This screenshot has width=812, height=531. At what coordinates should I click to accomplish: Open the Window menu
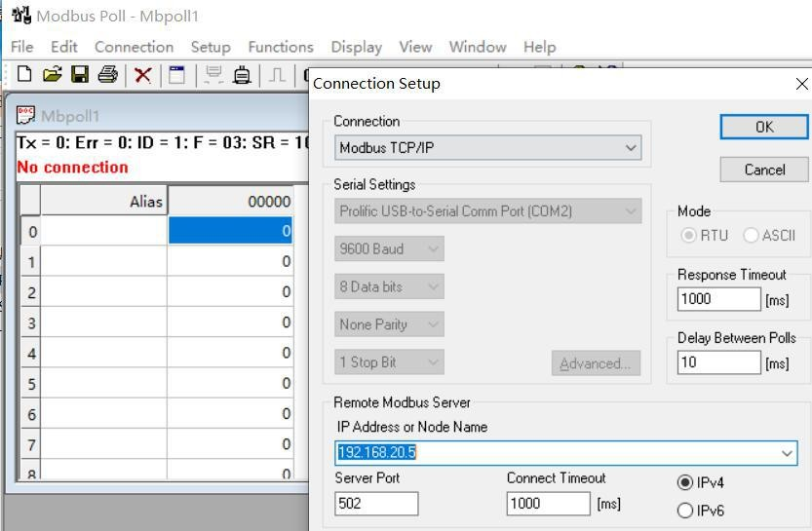(x=478, y=47)
